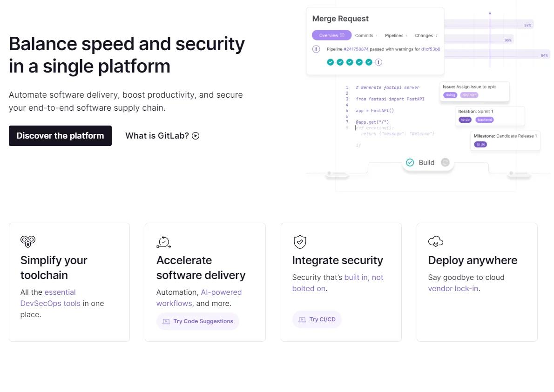This screenshot has width=554, height=392.
Task: Click the Try CI/CD button
Action: [317, 319]
